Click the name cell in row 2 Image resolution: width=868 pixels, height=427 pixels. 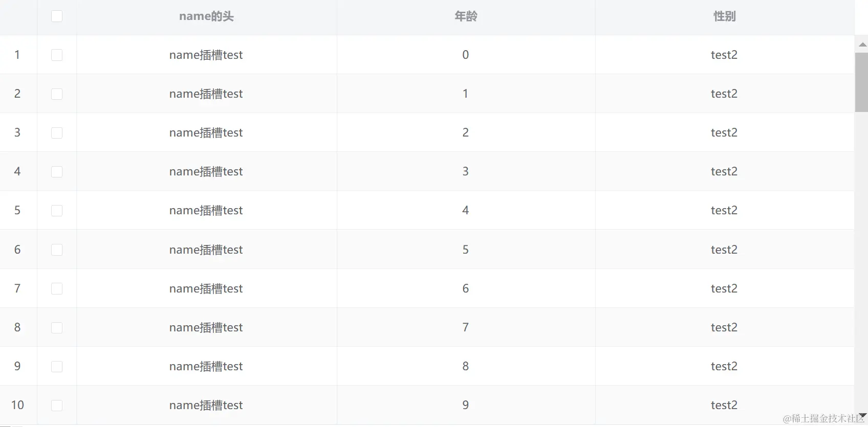(x=206, y=94)
